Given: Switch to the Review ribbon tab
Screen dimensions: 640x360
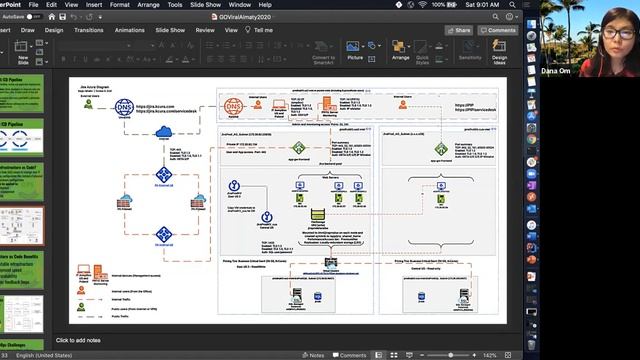Looking at the screenshot, I should coord(205,30).
